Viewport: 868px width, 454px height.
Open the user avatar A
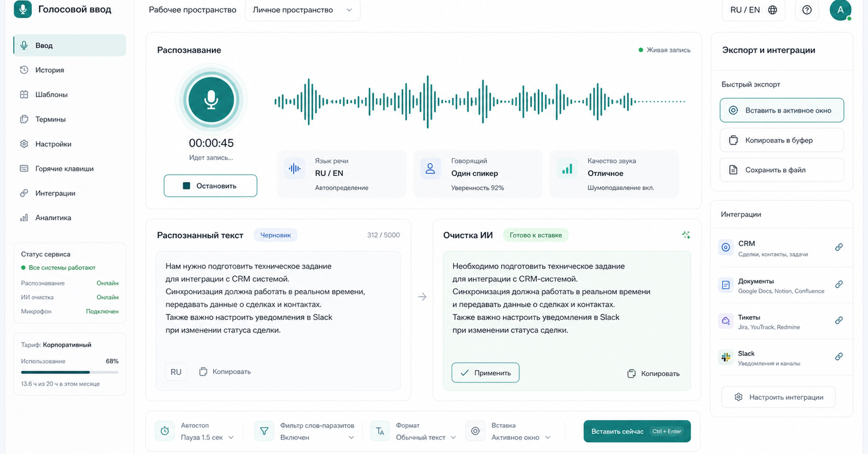coord(840,10)
